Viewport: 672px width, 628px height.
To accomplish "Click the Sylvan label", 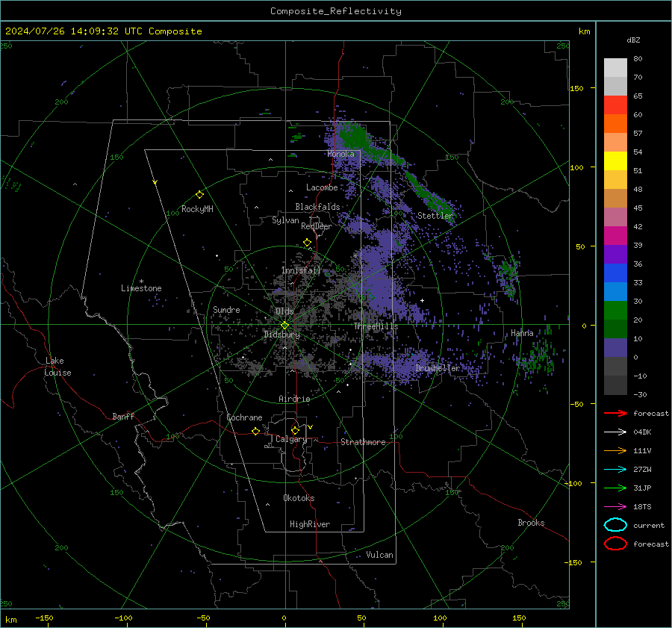I will (x=285, y=220).
